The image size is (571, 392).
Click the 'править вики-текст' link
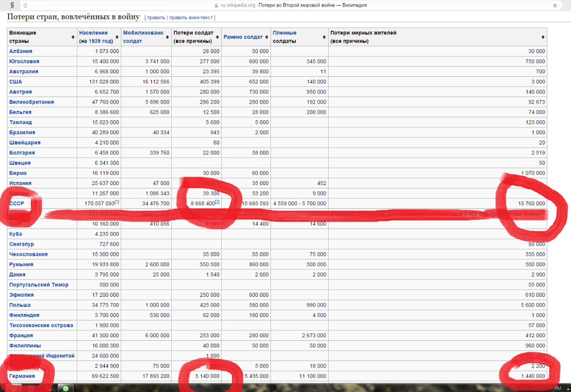(191, 18)
